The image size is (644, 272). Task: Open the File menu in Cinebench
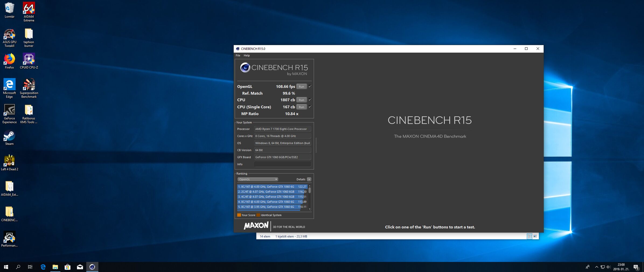(238, 56)
